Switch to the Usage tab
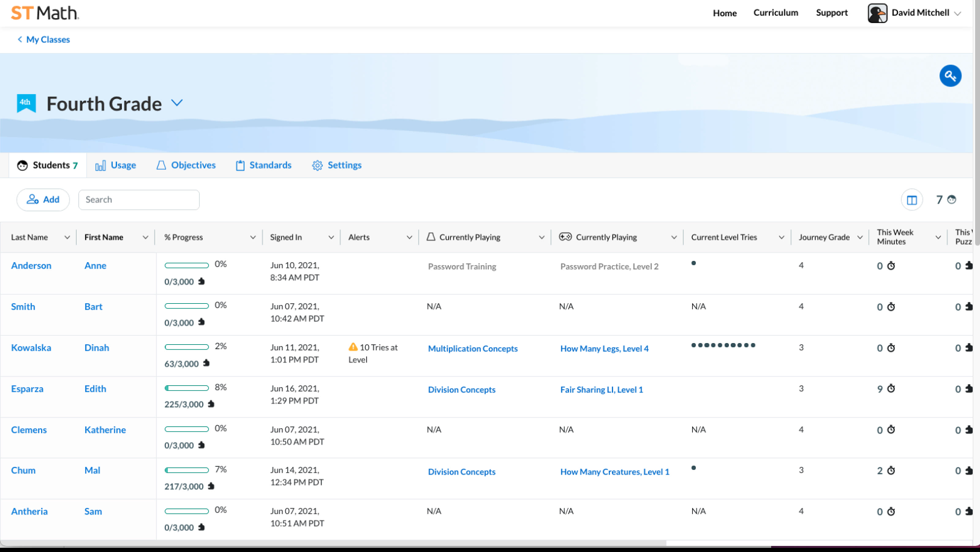The width and height of the screenshot is (980, 552). 116,165
